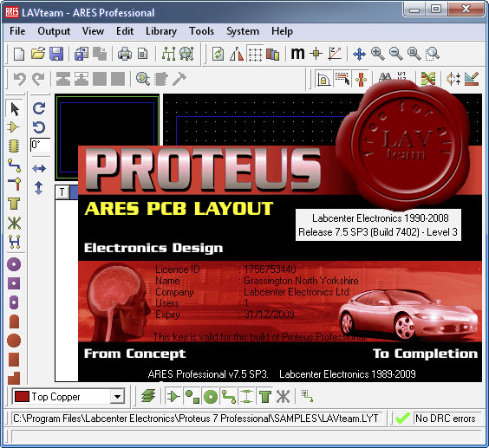489x448 pixels.
Task: Create a new layout file
Action: [x=19, y=54]
